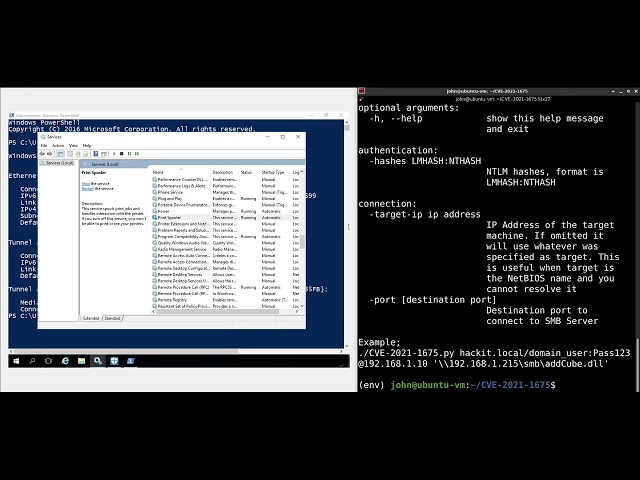Select Performance Logs & Alerts service
The height and width of the screenshot is (480, 640).
pyautogui.click(x=225, y=186)
